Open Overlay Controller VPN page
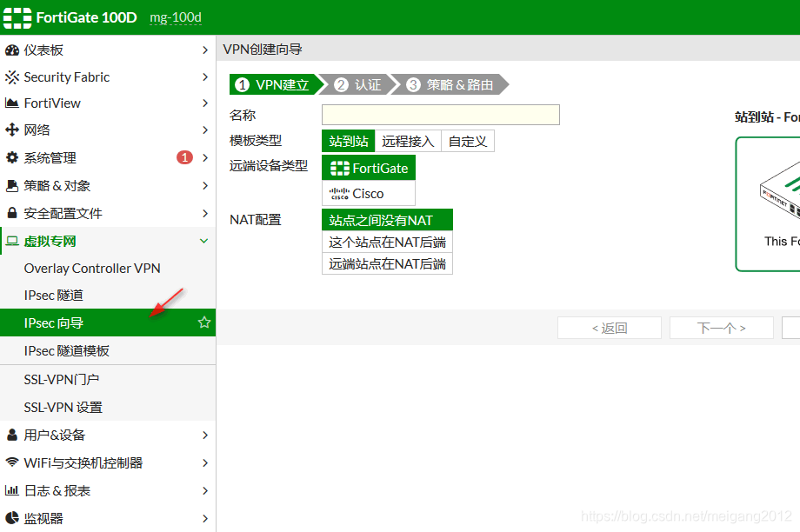Viewport: 800px width, 532px height. click(108, 269)
